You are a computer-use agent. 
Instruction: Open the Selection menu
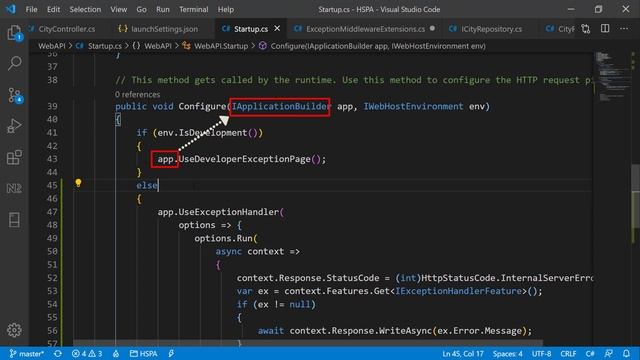point(85,9)
